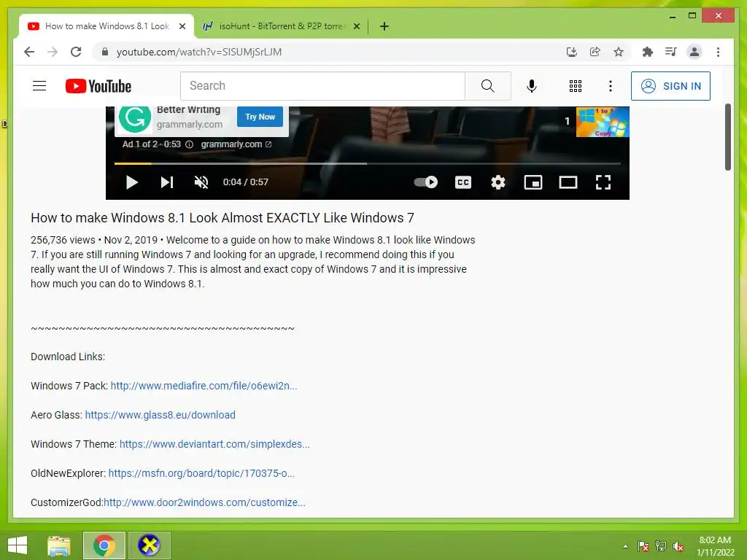Screen dimensions: 747x560
Task: Open Action Center flag icon
Action: tap(643, 546)
